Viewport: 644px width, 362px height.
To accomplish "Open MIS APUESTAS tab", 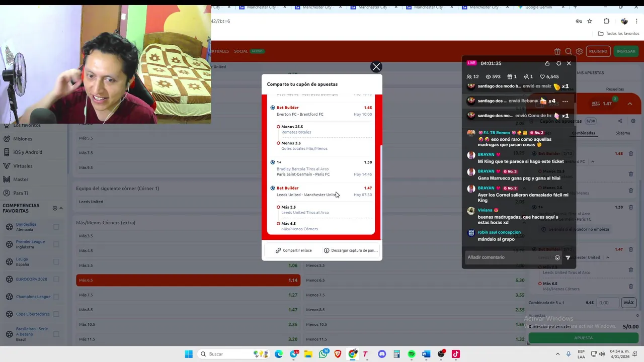I will pyautogui.click(x=590, y=73).
